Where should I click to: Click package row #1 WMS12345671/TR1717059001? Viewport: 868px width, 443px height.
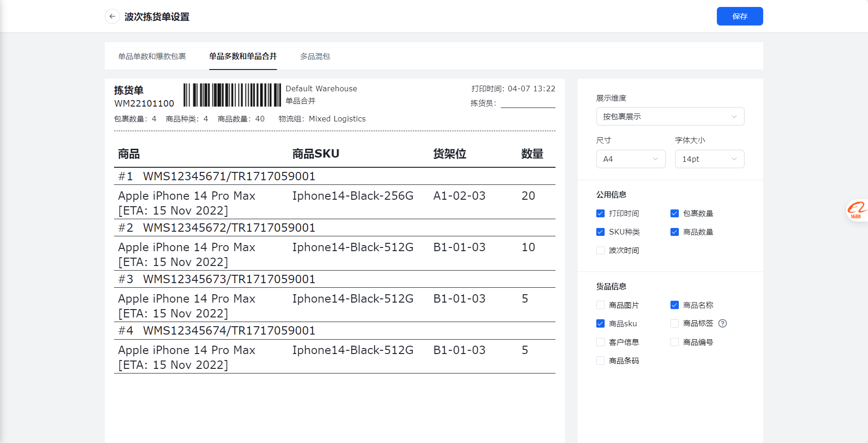pos(335,176)
